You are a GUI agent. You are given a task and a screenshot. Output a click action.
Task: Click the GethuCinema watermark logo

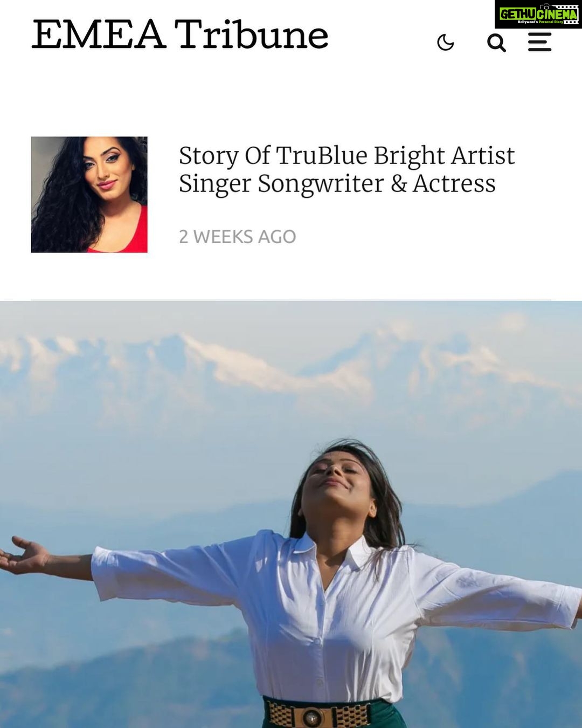click(538, 14)
